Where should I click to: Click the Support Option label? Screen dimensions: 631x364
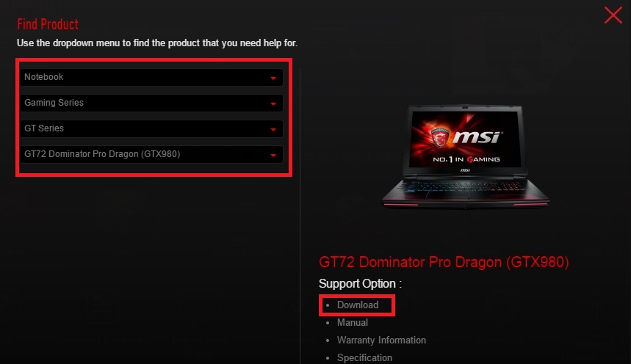point(360,283)
